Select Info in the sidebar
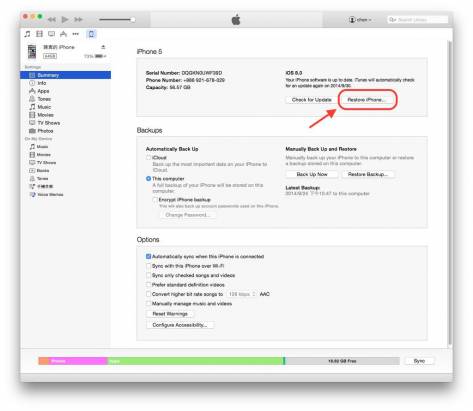The width and height of the screenshot is (473, 411). 38,83
